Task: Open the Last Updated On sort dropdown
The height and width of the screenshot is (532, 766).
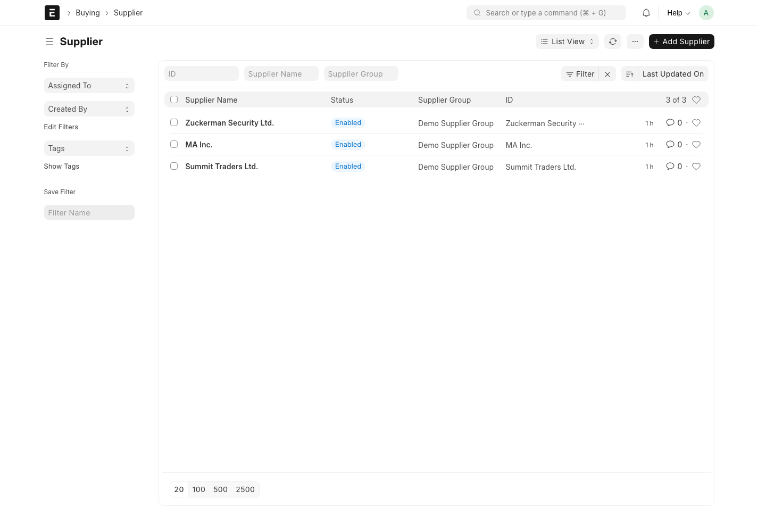Action: coord(673,74)
